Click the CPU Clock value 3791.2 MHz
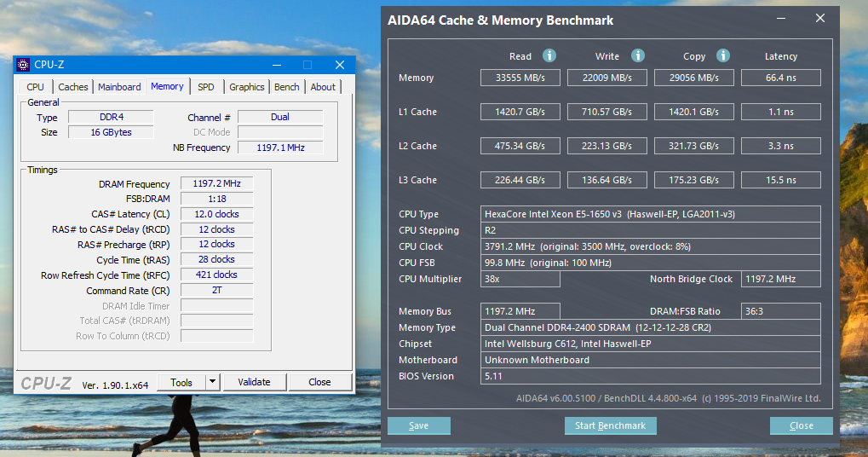 pyautogui.click(x=651, y=246)
